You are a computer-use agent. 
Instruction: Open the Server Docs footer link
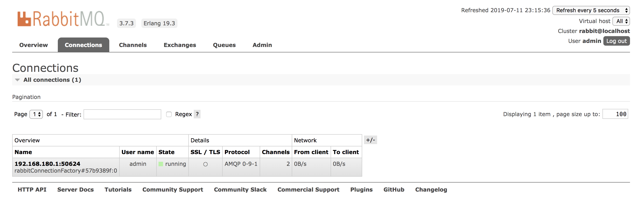(x=75, y=190)
